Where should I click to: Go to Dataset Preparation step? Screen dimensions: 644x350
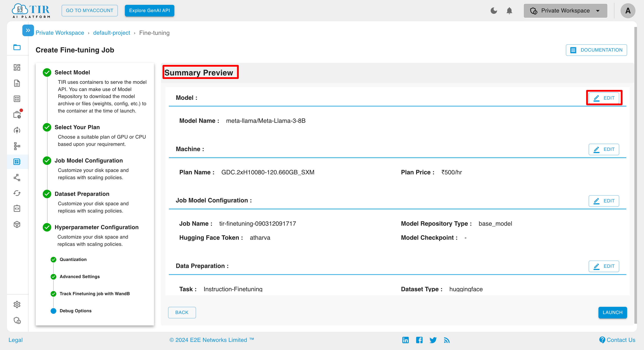pos(82,194)
